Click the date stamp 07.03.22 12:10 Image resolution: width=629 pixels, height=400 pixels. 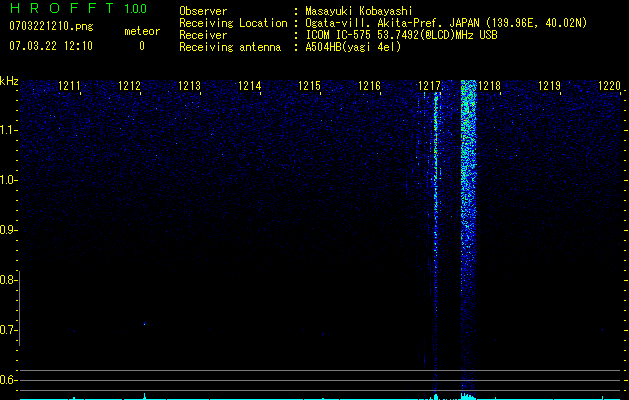tap(51, 46)
